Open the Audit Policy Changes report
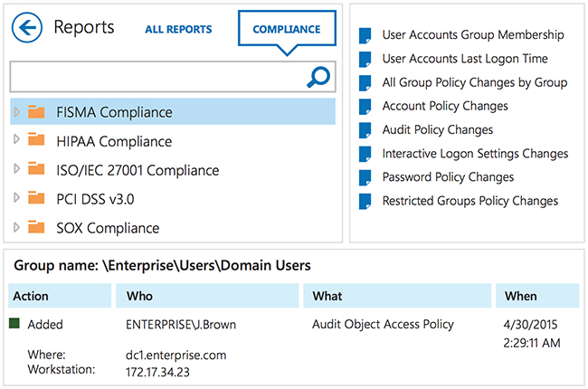This screenshot has height=389, width=588. click(437, 130)
